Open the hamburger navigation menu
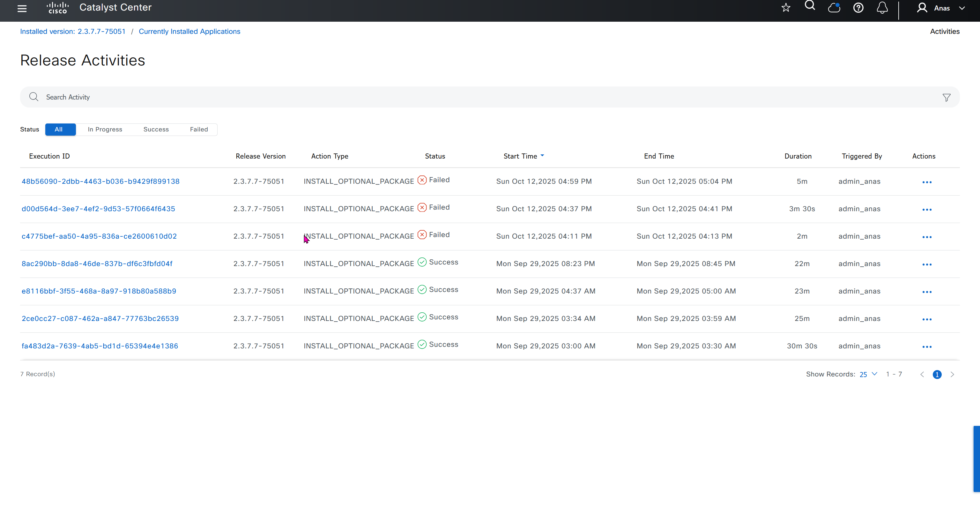The image size is (980, 528). pyautogui.click(x=22, y=8)
